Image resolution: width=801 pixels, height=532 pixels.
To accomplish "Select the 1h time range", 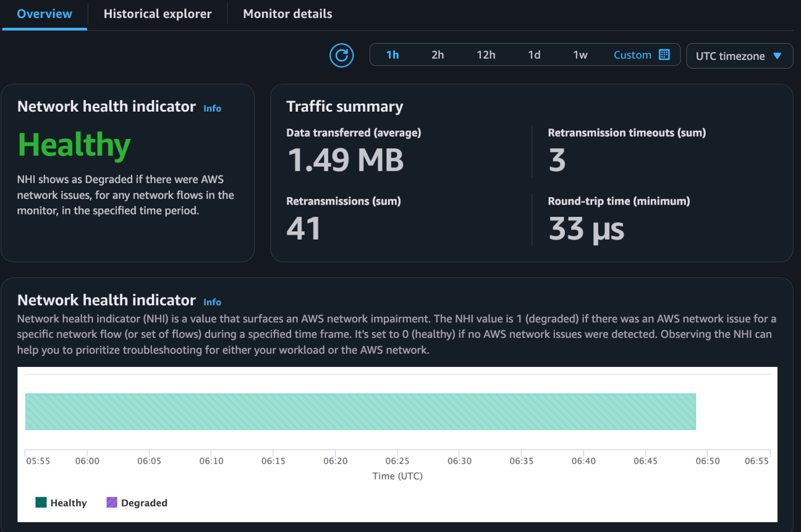I will click(393, 55).
